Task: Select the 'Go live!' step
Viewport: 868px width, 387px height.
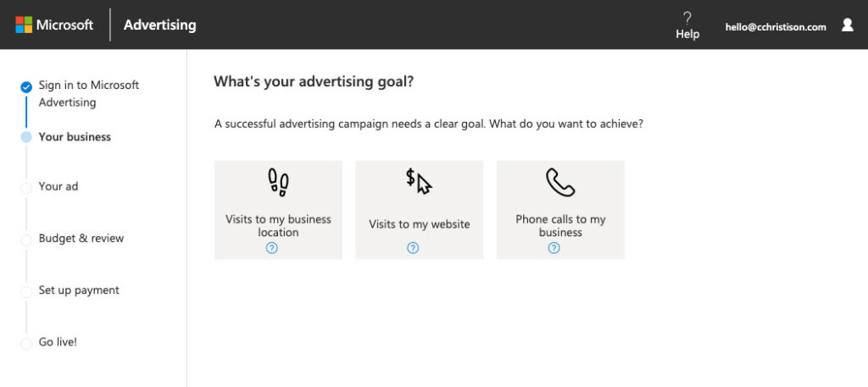Action: pos(58,342)
